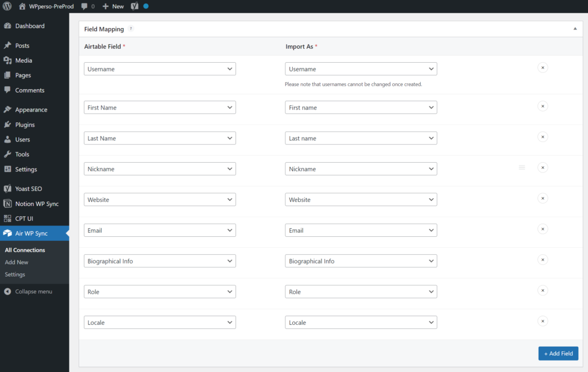Remove the Role mapping row
The image size is (588, 372).
point(543,290)
